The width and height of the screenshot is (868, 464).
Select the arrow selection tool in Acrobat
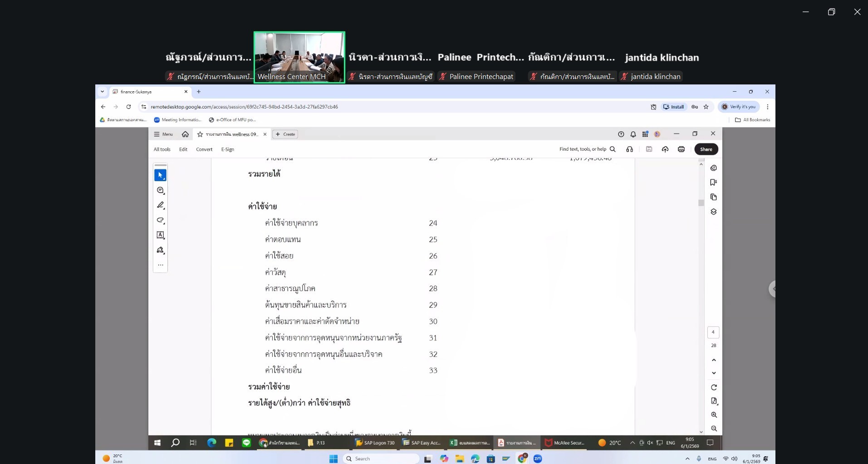click(160, 175)
